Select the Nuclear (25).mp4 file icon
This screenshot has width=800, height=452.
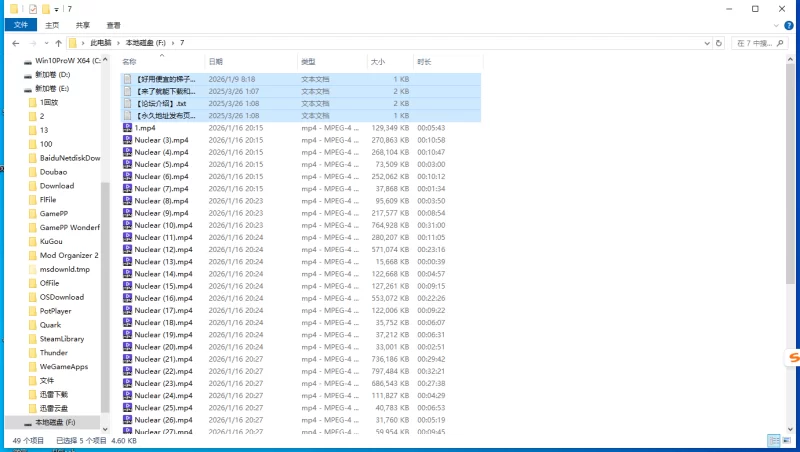point(128,408)
